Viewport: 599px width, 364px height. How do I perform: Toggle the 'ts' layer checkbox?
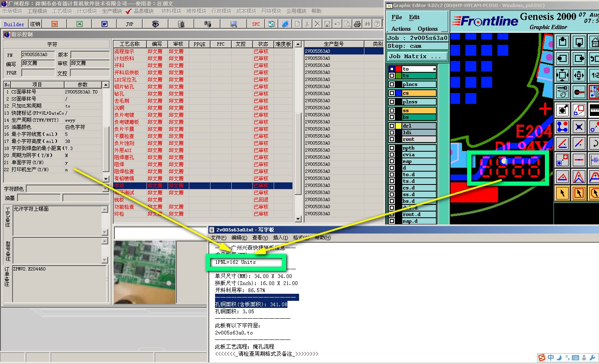click(x=392, y=76)
